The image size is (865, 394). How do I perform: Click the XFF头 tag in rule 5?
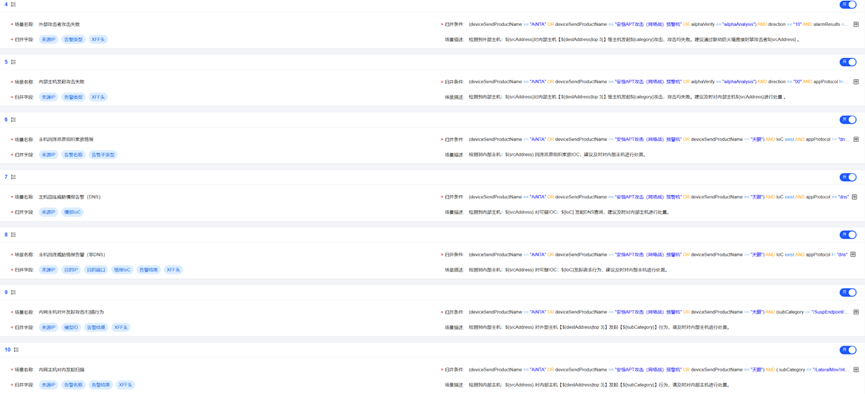pos(98,97)
